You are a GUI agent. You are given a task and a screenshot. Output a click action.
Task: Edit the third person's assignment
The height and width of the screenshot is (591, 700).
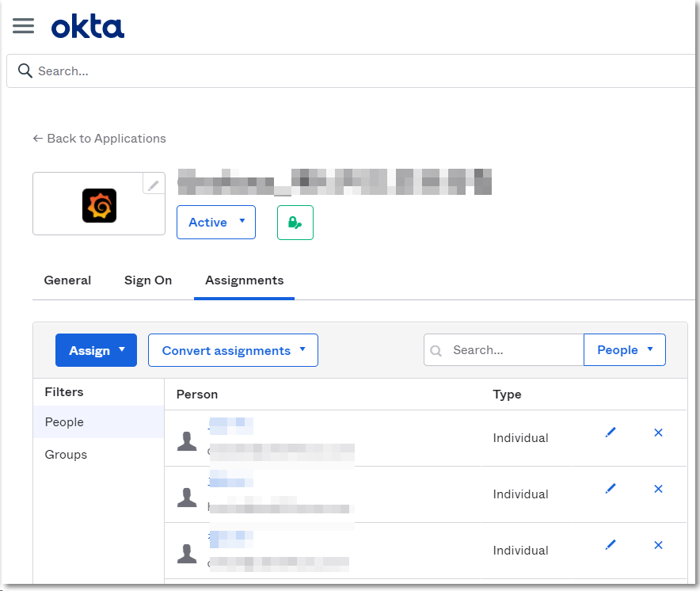[x=611, y=545]
